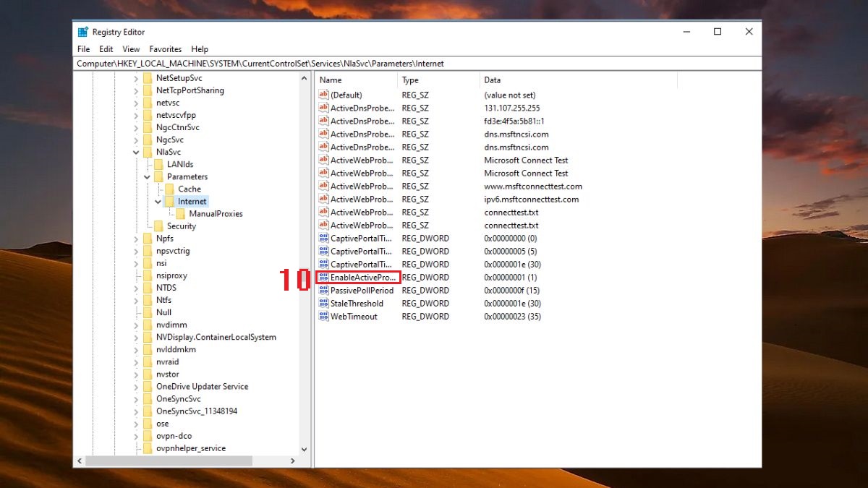Click the DWORD icon beside StaleThreshold
Viewport: 868px width, 488px height.
coord(323,303)
